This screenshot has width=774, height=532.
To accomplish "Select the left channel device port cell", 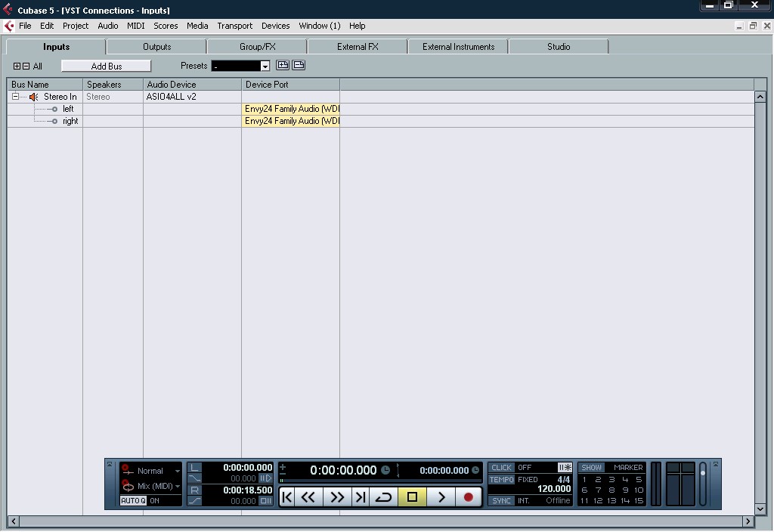I will (x=291, y=109).
